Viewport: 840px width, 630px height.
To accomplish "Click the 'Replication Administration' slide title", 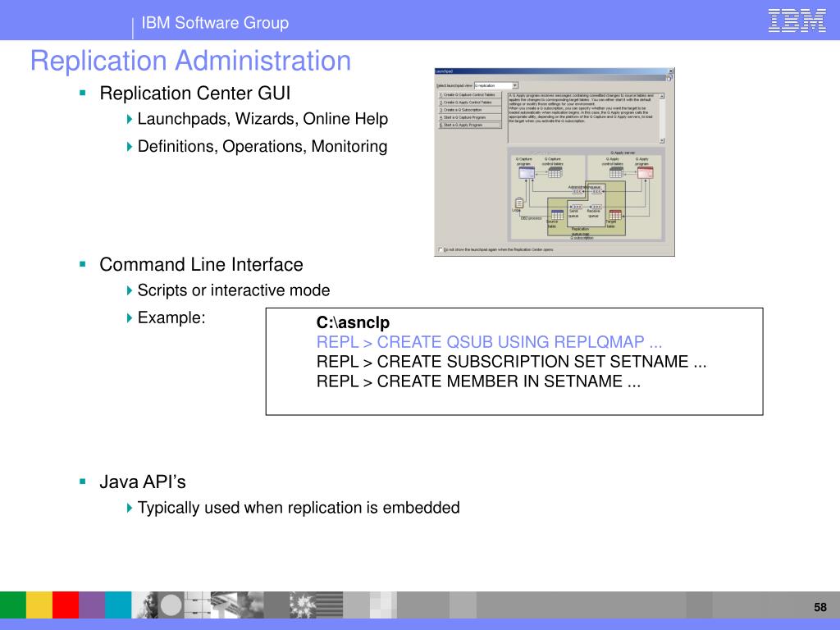I will pyautogui.click(x=190, y=61).
